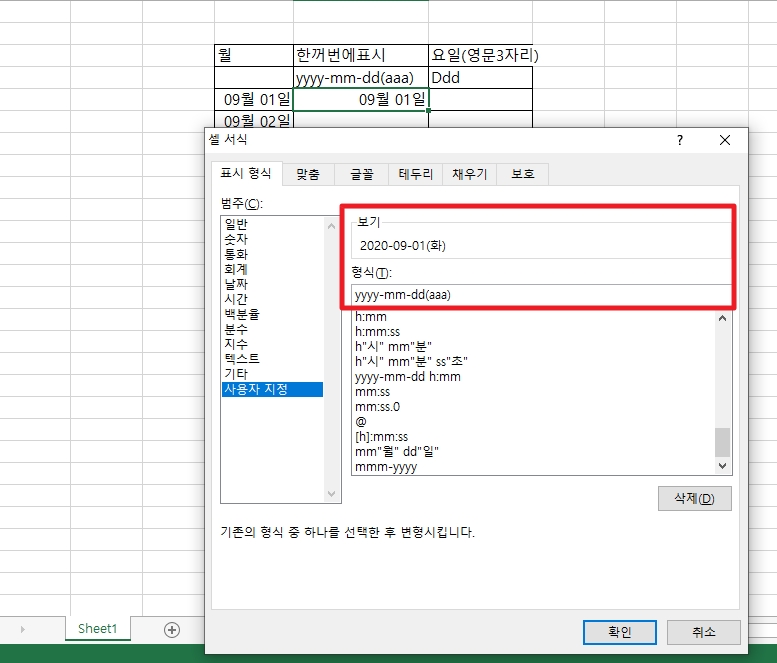Switch to the 맞춤 tab
The height and width of the screenshot is (663, 777).
click(308, 174)
